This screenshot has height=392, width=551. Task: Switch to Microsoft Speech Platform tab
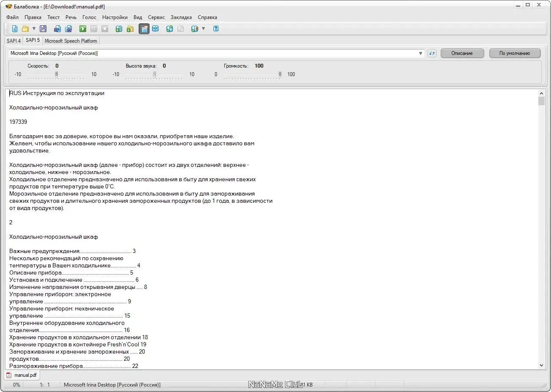[x=71, y=41]
